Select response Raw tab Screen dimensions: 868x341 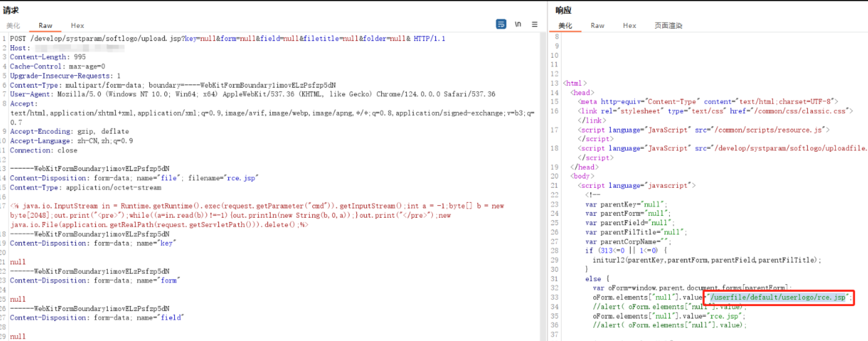[598, 26]
